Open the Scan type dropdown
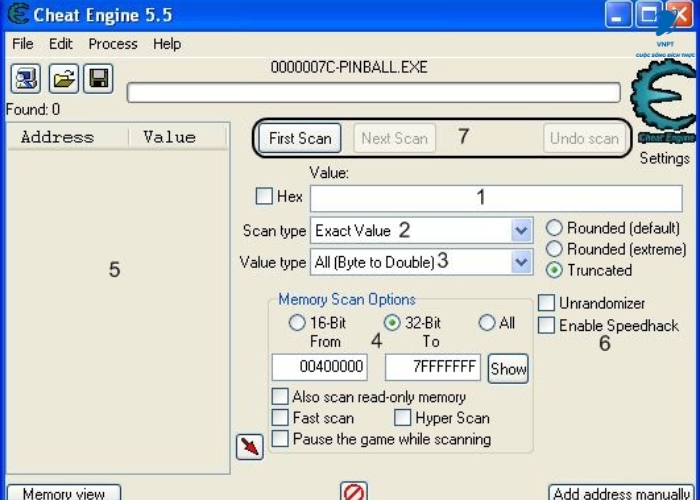This screenshot has height=500, width=700. [521, 231]
